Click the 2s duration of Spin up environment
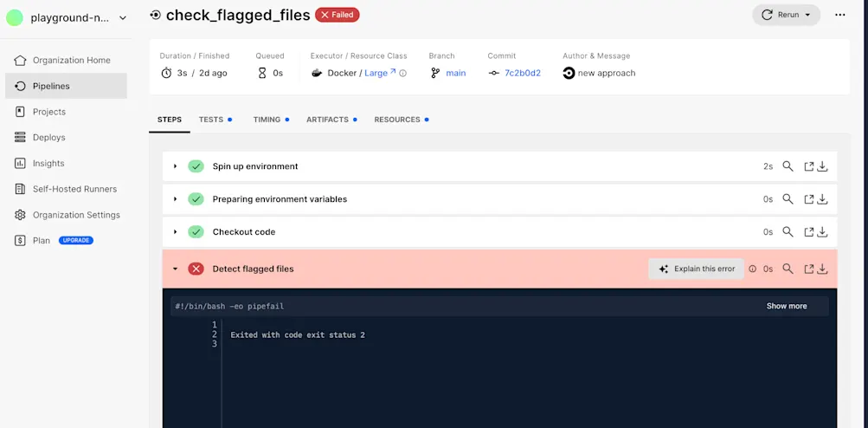 pyautogui.click(x=768, y=166)
